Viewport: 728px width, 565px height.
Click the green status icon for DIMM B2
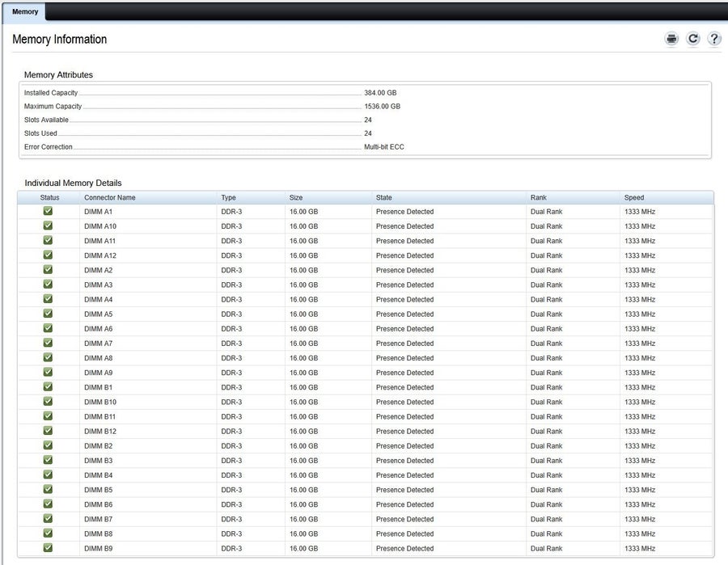click(x=48, y=445)
